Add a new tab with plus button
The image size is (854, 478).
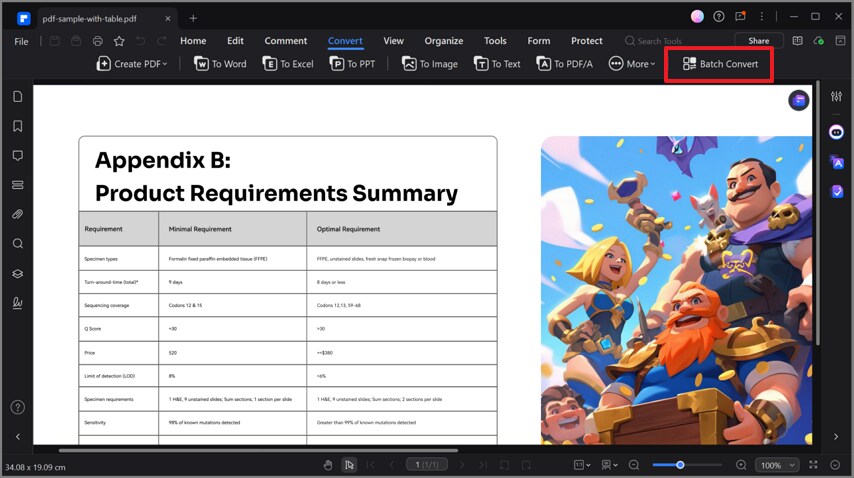(193, 18)
